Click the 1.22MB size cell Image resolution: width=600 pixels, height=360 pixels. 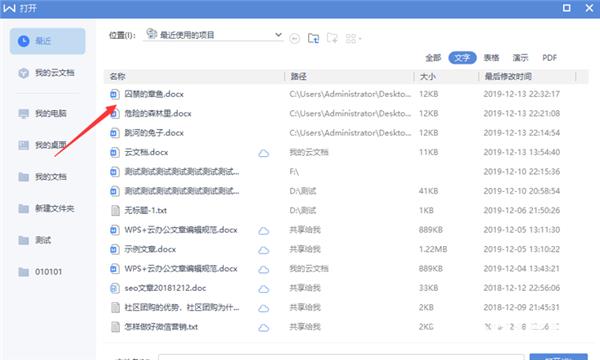coord(433,249)
